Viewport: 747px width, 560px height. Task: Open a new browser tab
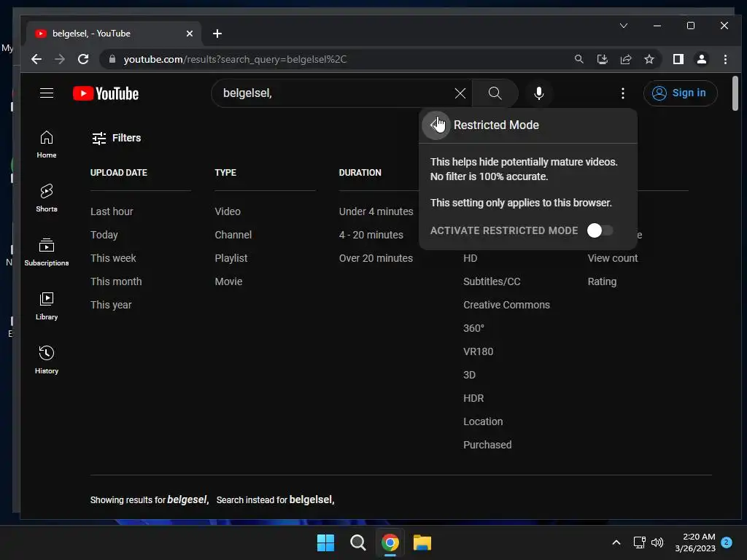217,34
